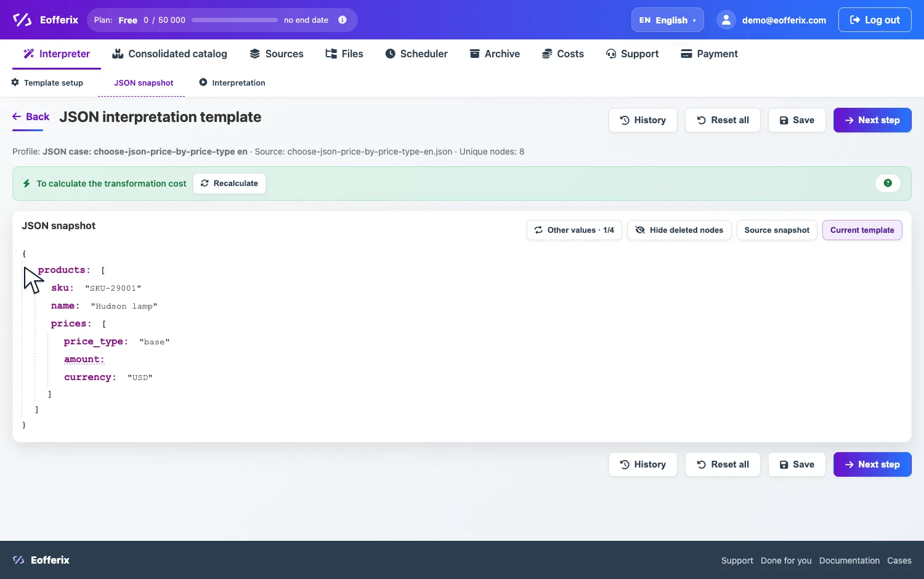Click the "base" price type value
The width and height of the screenshot is (924, 579).
(x=155, y=342)
